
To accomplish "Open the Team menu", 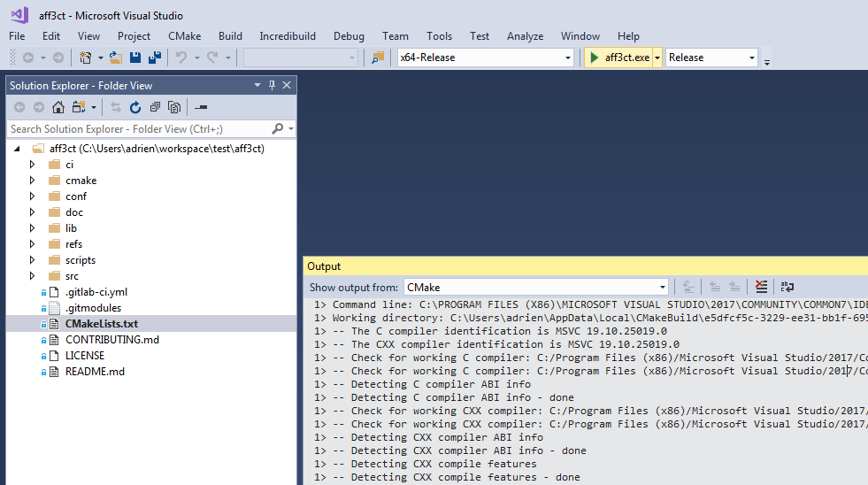I will click(396, 36).
